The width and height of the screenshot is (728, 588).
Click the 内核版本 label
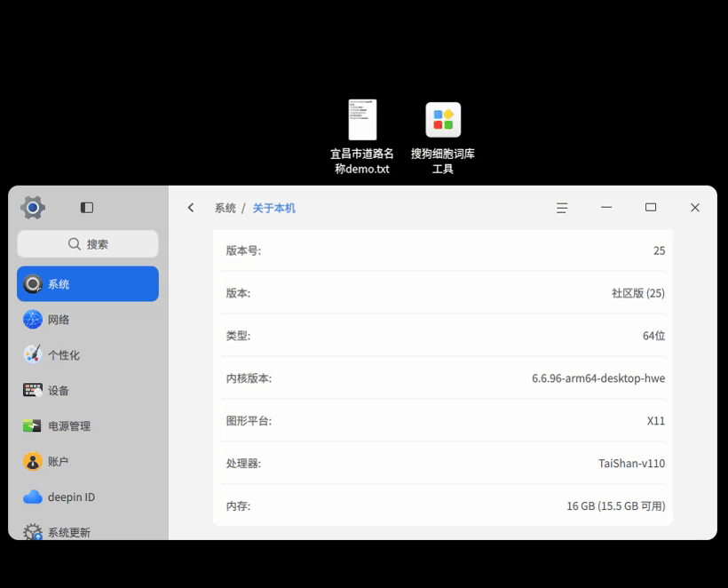[x=249, y=378]
